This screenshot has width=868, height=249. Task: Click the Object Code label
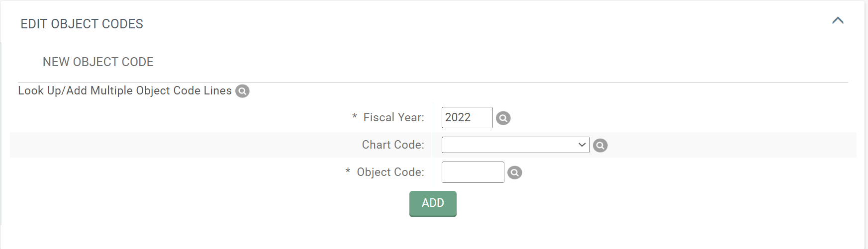[x=390, y=172]
